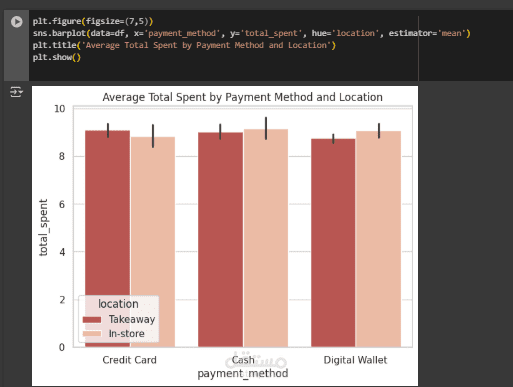Image resolution: width=513 pixels, height=387 pixels.
Task: Click the plt.show() line
Action: pyautogui.click(x=57, y=57)
